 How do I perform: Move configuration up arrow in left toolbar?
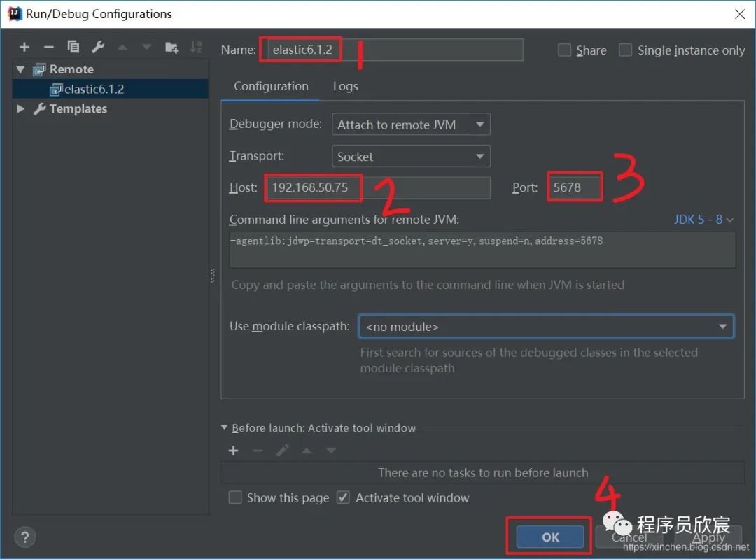pos(122,48)
